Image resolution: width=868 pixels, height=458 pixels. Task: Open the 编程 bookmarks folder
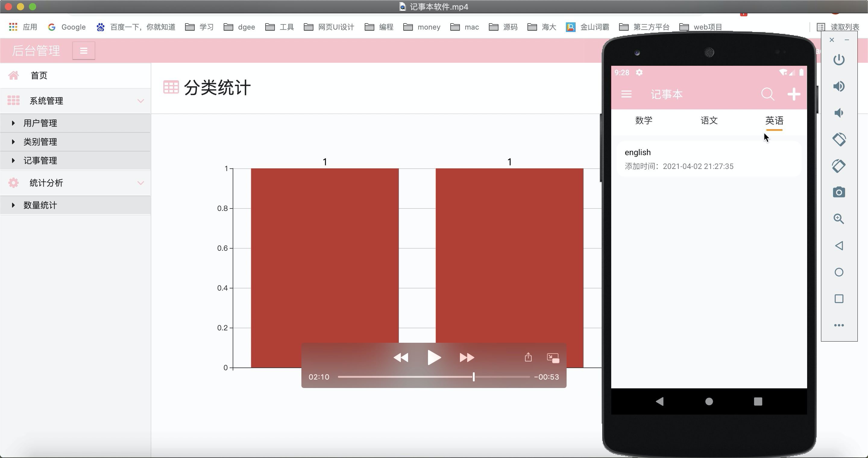[x=379, y=27]
